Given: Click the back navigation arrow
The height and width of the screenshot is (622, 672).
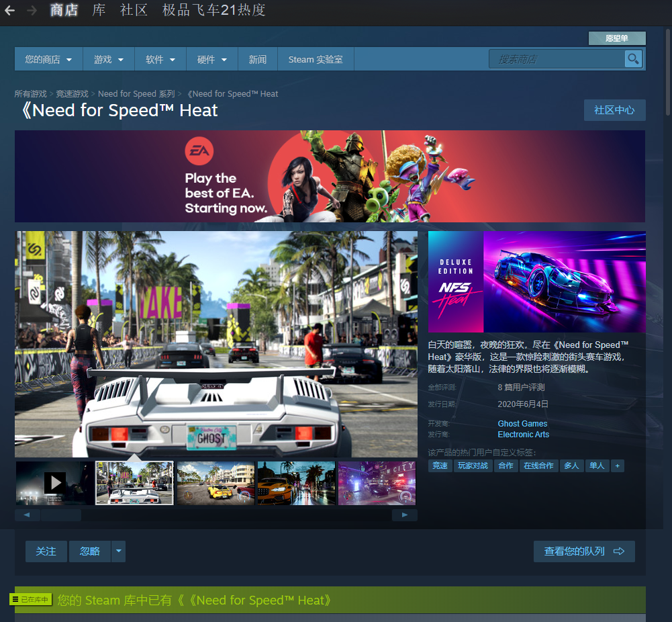Looking at the screenshot, I should tap(9, 11).
